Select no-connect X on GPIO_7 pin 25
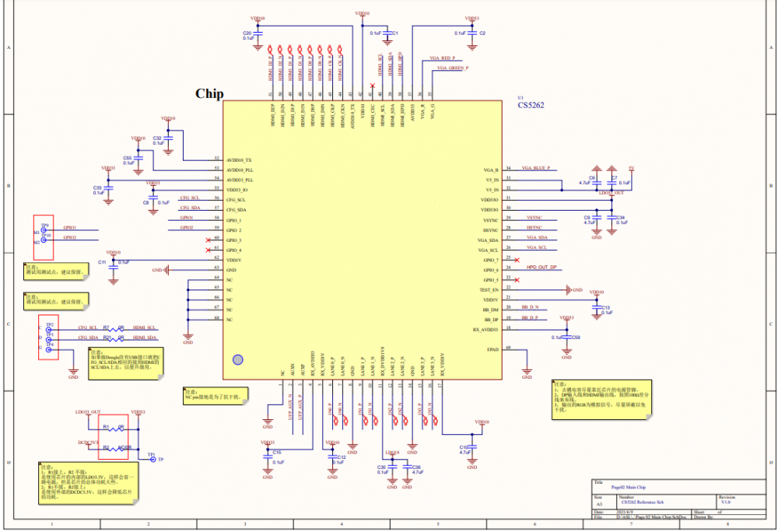The image size is (778, 532). [517, 260]
